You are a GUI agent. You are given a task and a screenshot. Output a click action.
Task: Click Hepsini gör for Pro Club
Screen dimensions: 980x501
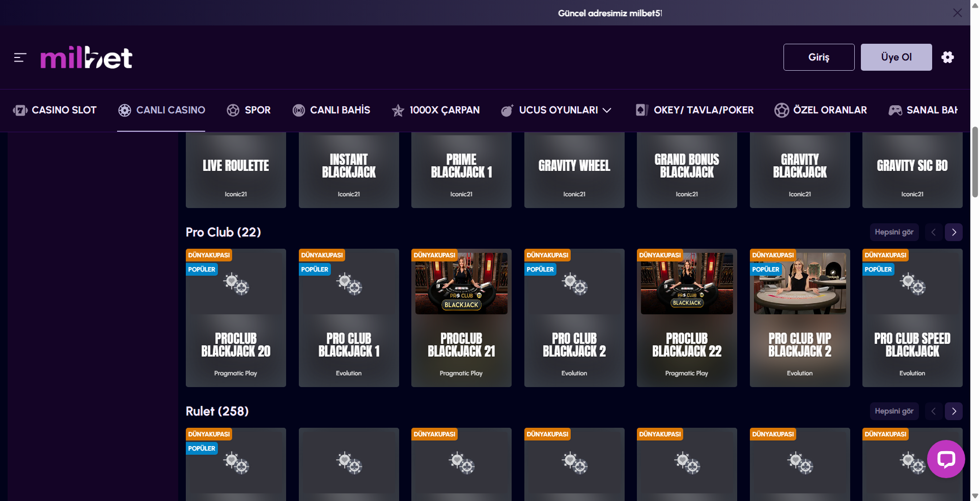894,232
